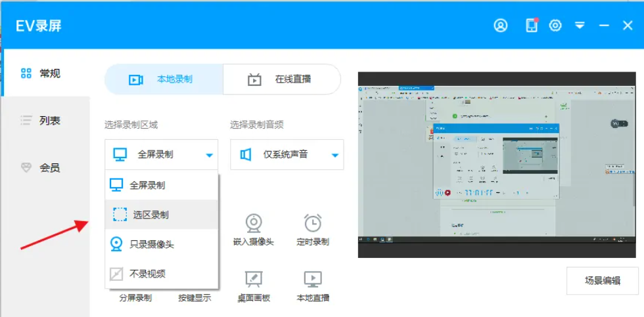The image size is (644, 317).
Task: Select the 在线直播 mode tab
Action: pyautogui.click(x=282, y=79)
